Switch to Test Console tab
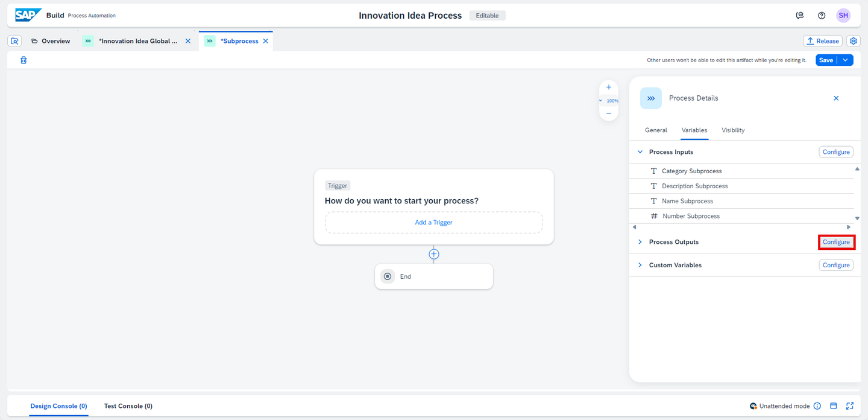 click(128, 406)
